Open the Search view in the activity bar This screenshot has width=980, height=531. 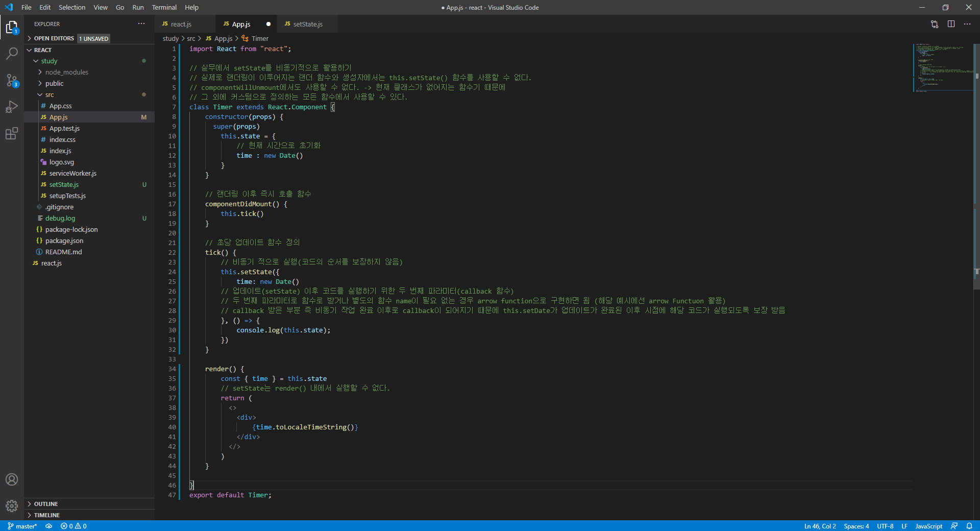11,54
